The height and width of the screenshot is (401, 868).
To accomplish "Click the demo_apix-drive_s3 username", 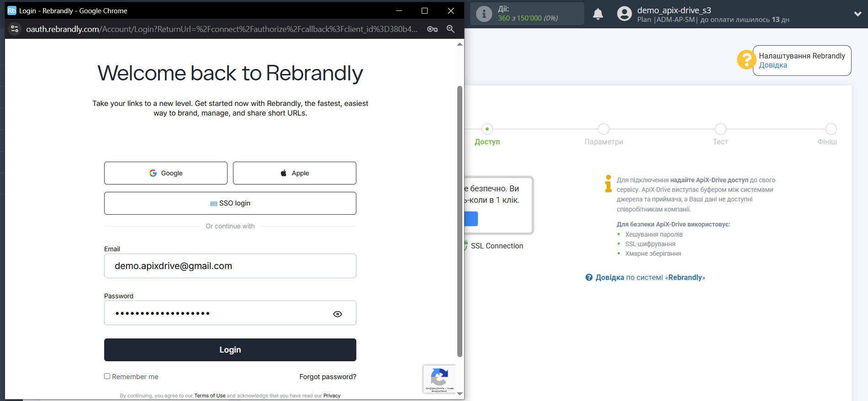I will 674,10.
